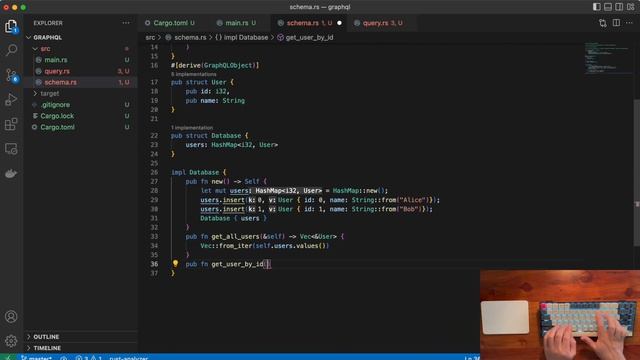This screenshot has height=360, width=640.
Task: Click the EXPLORER panel title
Action: (x=48, y=23)
